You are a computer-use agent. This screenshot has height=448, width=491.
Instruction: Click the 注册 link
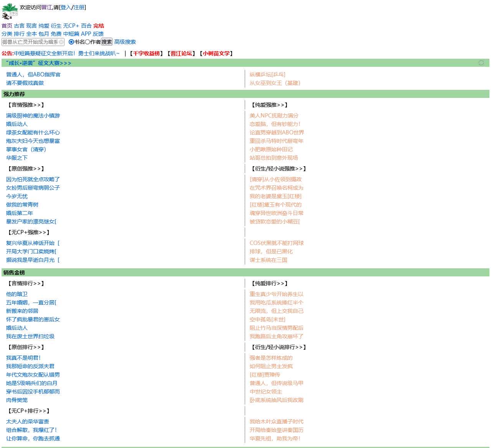(x=79, y=7)
